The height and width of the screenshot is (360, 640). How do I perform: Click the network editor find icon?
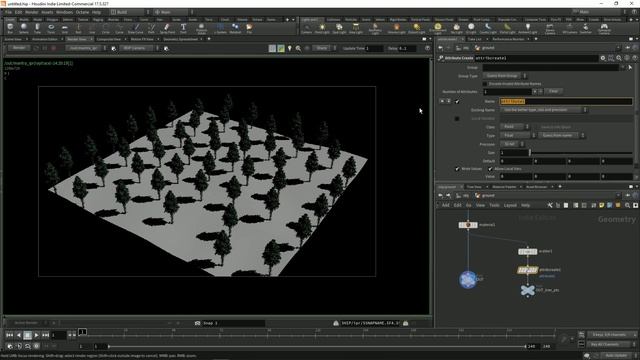tap(627, 205)
